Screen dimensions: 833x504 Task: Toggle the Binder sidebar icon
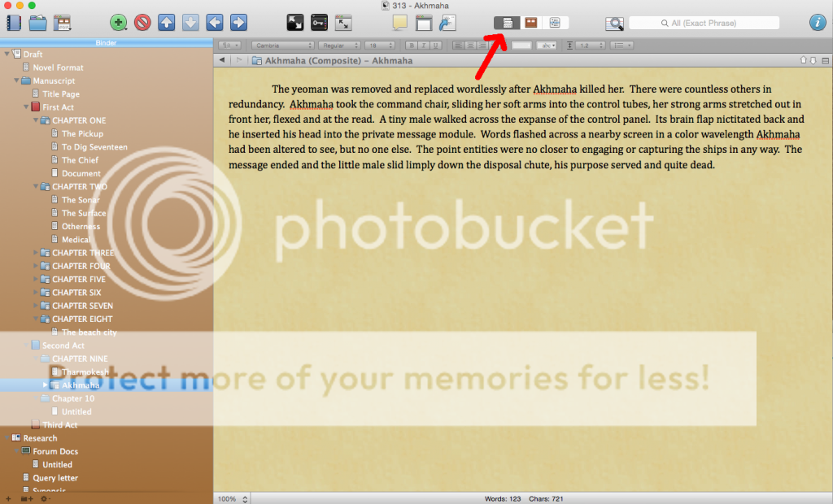coord(14,23)
